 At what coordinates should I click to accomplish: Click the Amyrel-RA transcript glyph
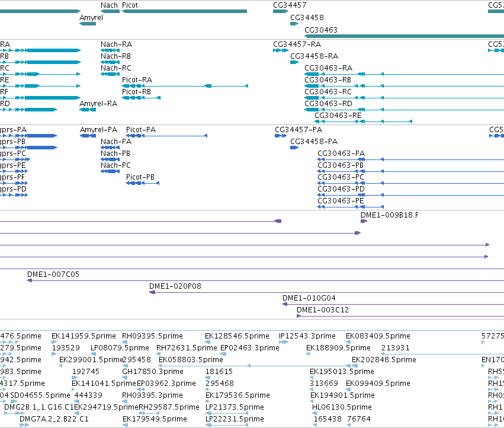[x=88, y=110]
